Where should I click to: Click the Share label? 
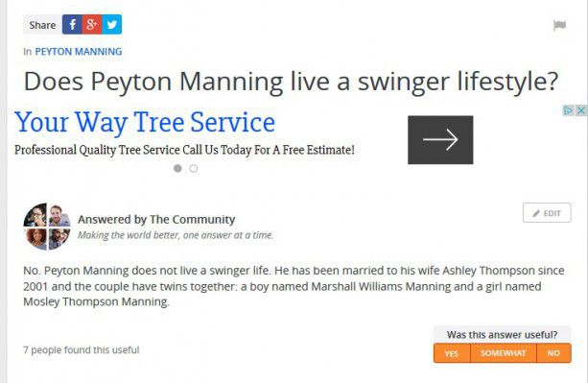click(x=42, y=25)
